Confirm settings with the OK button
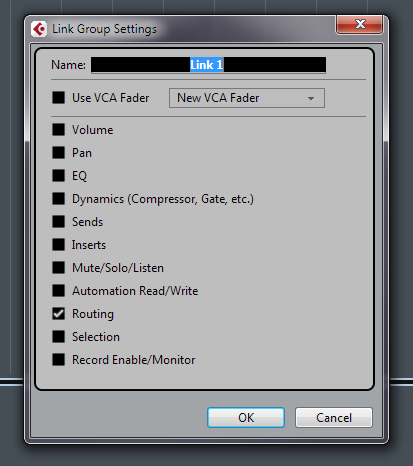 (x=246, y=417)
